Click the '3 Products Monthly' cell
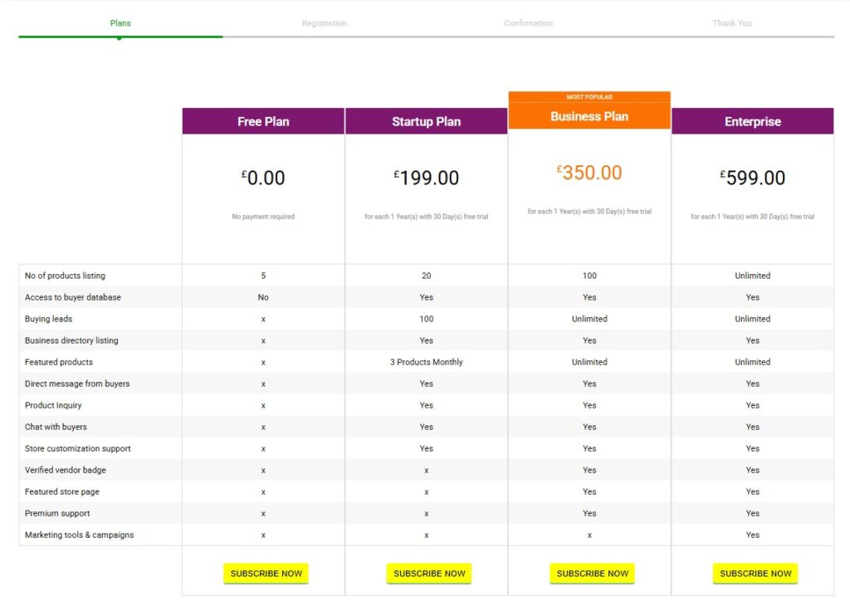Image resolution: width=850 pixels, height=616 pixels. tap(426, 362)
